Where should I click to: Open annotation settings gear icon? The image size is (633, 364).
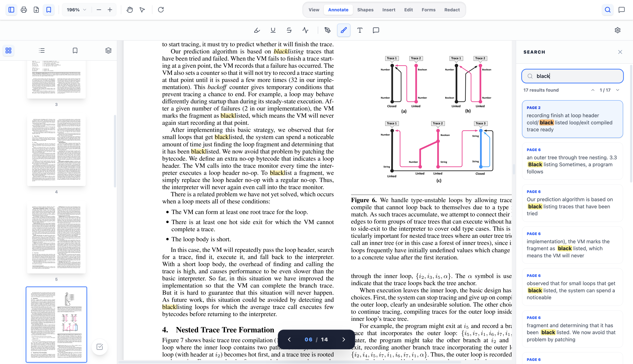click(617, 30)
